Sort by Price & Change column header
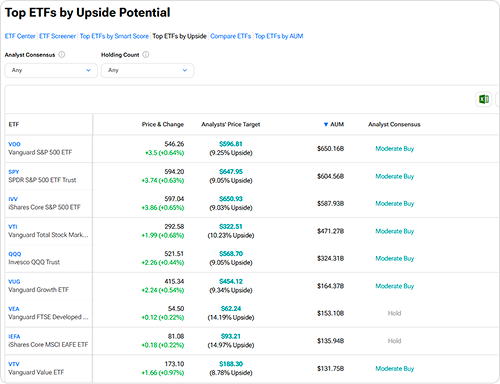The image size is (500, 384). click(x=163, y=124)
